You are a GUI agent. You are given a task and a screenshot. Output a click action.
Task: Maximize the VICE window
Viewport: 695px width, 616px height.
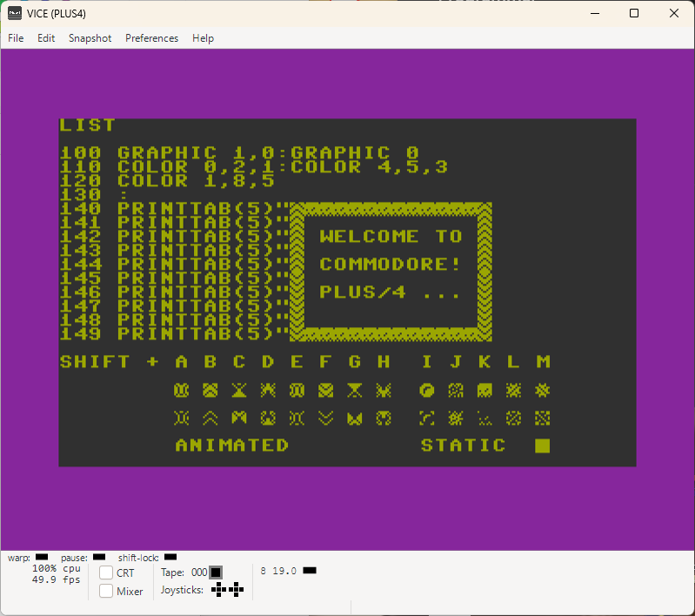tap(634, 13)
